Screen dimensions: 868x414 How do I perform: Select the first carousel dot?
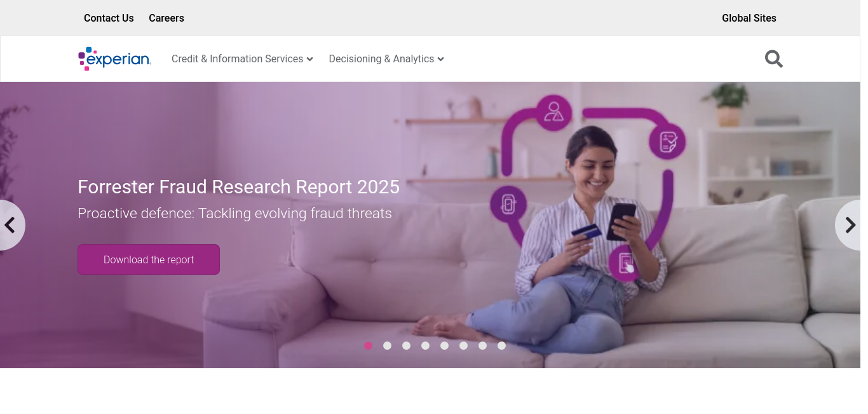tap(368, 345)
